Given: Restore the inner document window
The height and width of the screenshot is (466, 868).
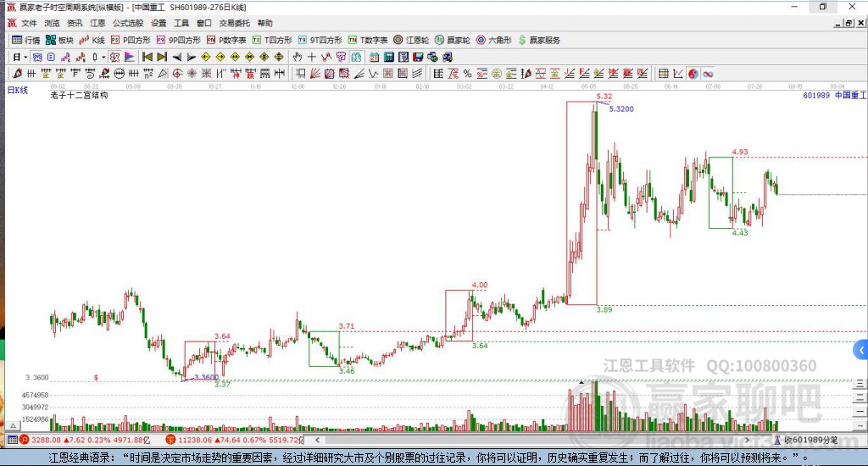Looking at the screenshot, I should (849, 23).
